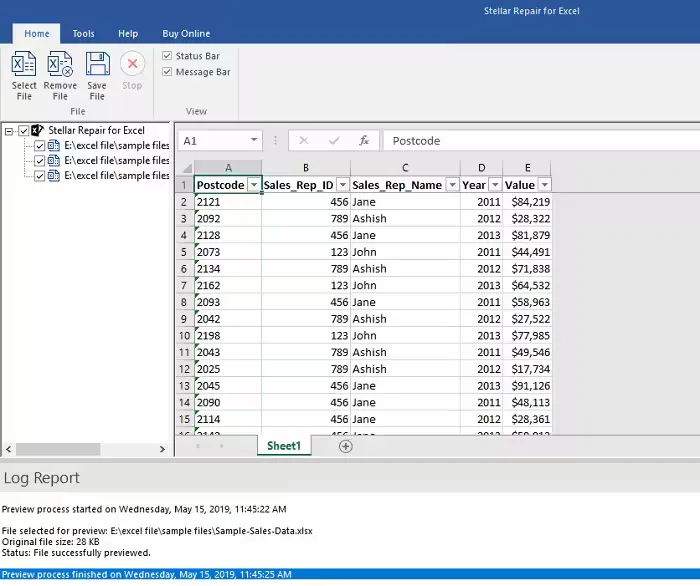The height and width of the screenshot is (586, 700).
Task: Open the Help ribbon tab
Action: coord(128,33)
